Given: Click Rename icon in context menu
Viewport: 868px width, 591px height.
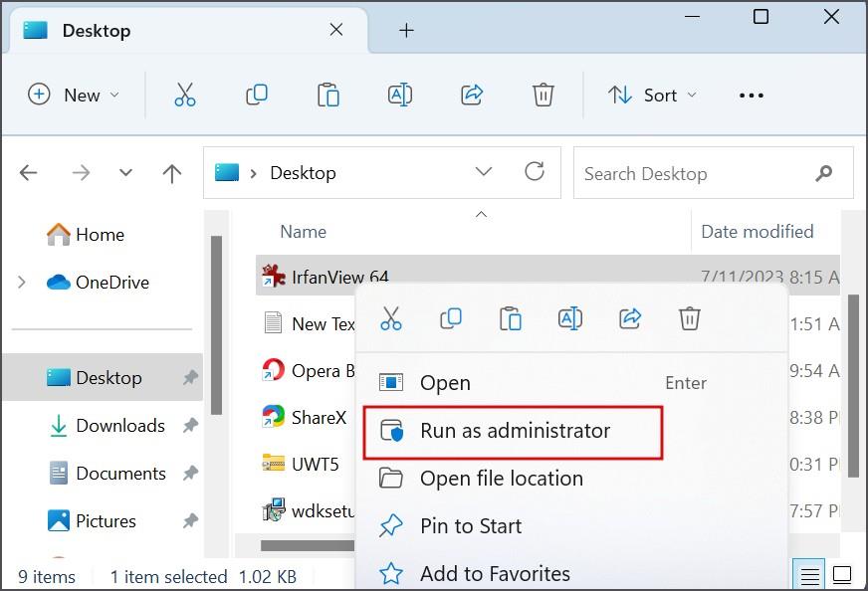Looking at the screenshot, I should (570, 319).
